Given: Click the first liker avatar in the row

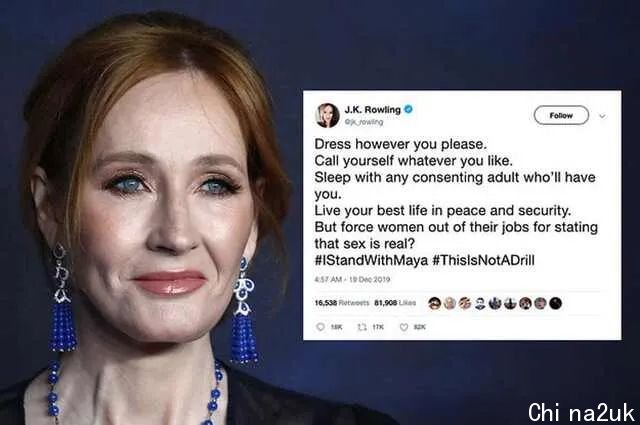Looking at the screenshot, I should tap(434, 303).
